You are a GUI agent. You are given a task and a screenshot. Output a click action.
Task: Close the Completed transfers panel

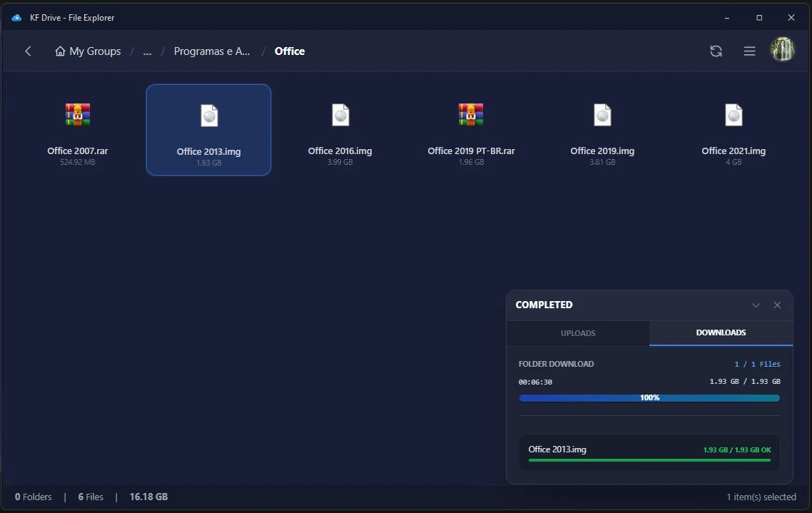[777, 305]
